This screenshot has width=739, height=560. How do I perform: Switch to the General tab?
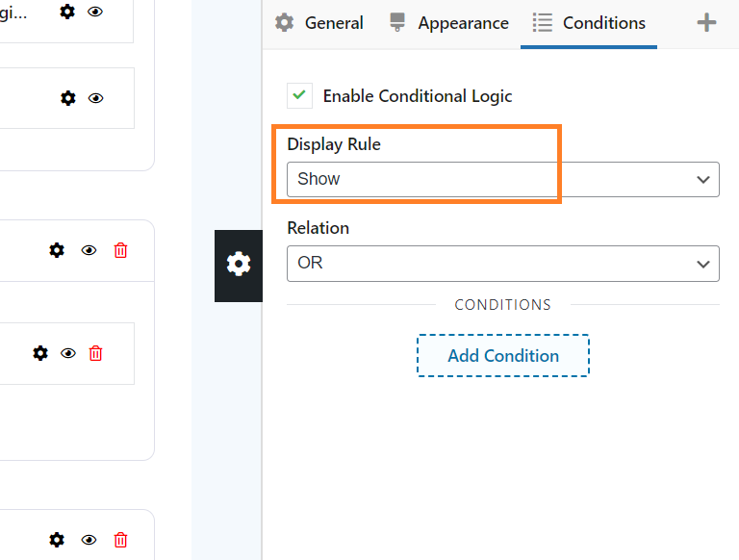(x=319, y=23)
